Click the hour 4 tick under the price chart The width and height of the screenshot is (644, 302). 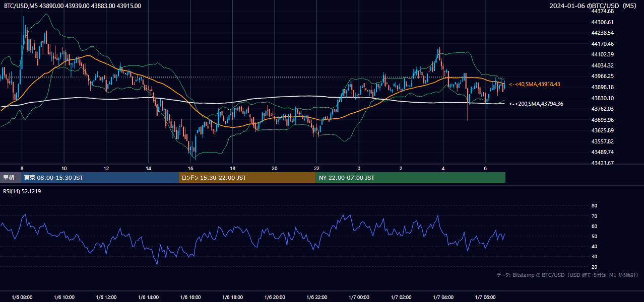pyautogui.click(x=443, y=168)
